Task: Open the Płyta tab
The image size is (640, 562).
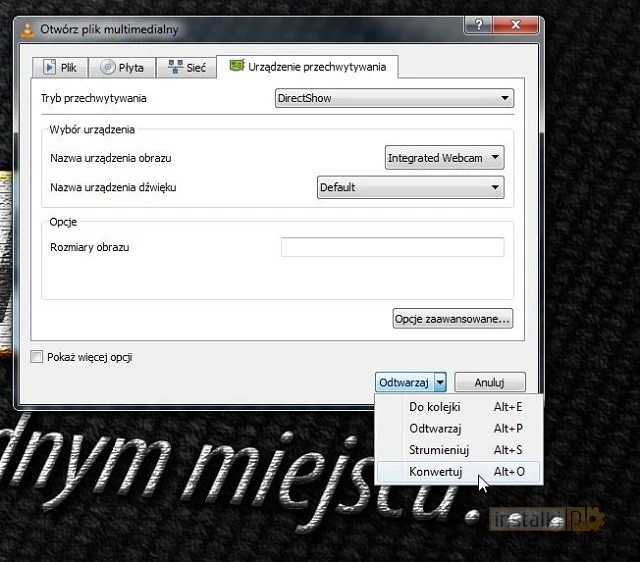Action: click(122, 67)
